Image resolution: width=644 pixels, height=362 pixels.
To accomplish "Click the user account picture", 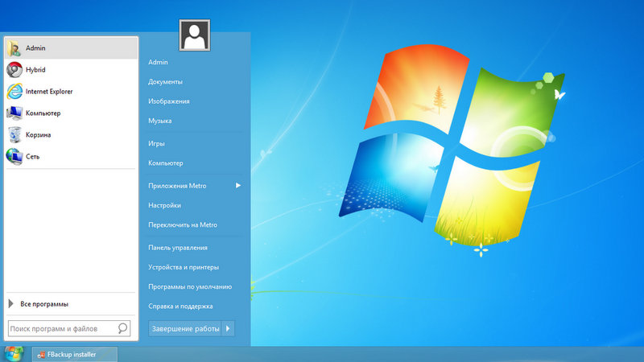I will click(x=195, y=35).
